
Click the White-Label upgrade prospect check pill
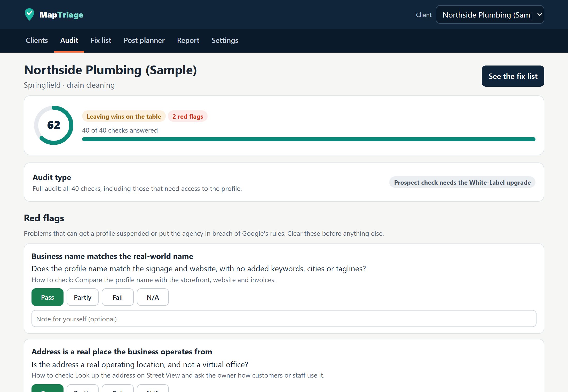click(x=462, y=182)
